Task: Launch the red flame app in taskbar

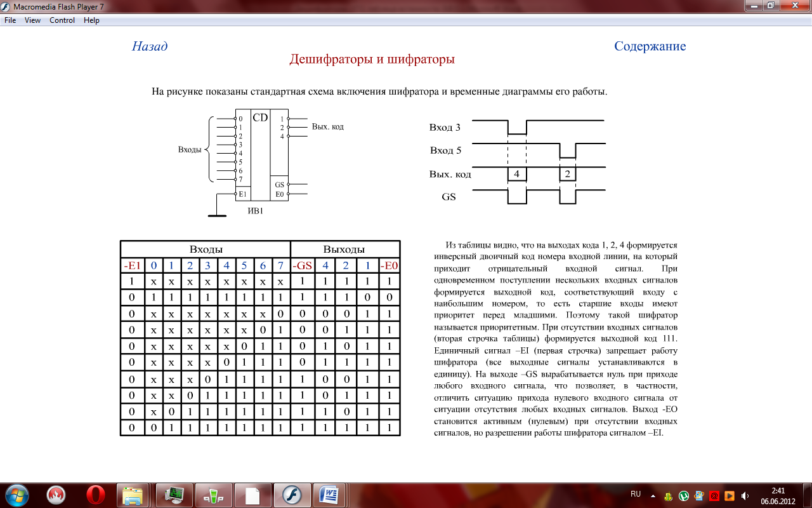Action: pos(56,495)
